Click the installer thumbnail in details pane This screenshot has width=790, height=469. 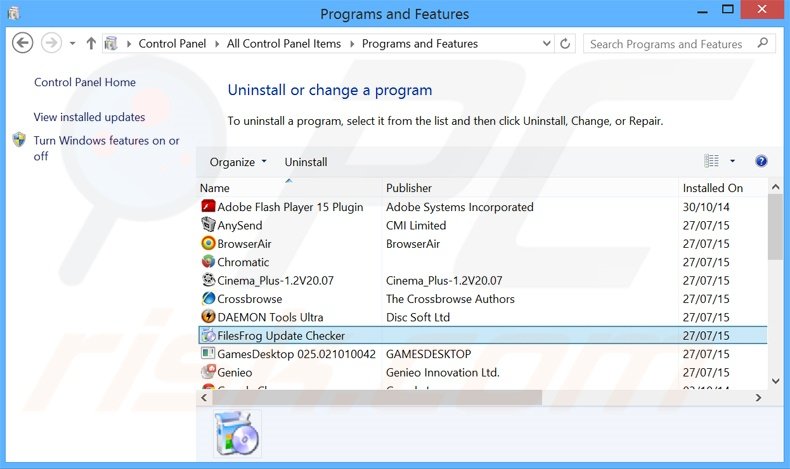click(237, 433)
